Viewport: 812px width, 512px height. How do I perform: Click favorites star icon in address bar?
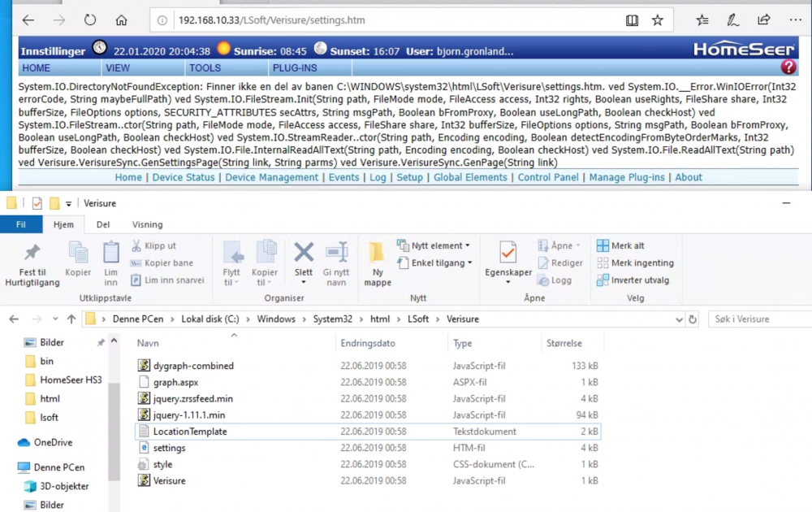tap(657, 20)
